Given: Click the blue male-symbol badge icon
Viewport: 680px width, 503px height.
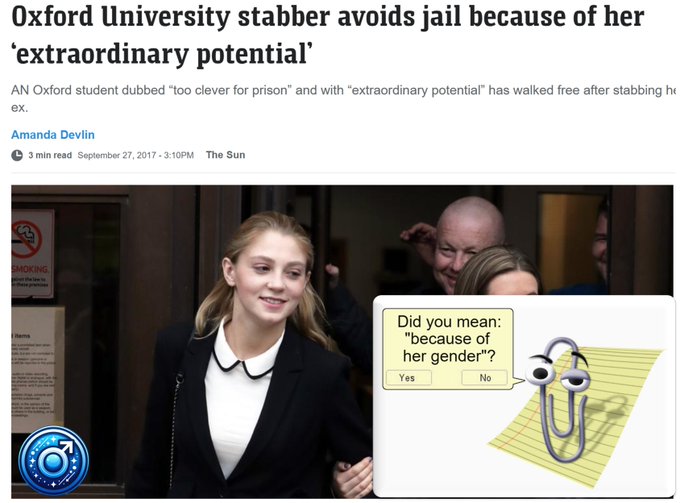Looking at the screenshot, I should (x=54, y=461).
